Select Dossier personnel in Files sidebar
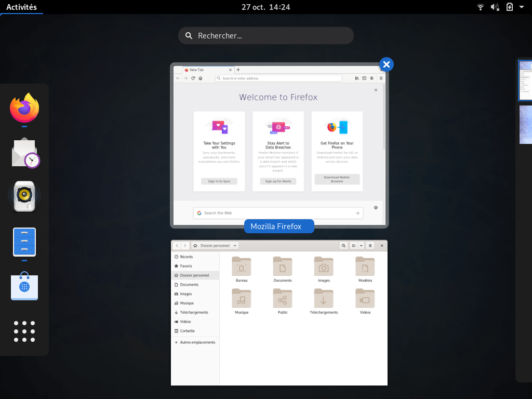 (195, 275)
